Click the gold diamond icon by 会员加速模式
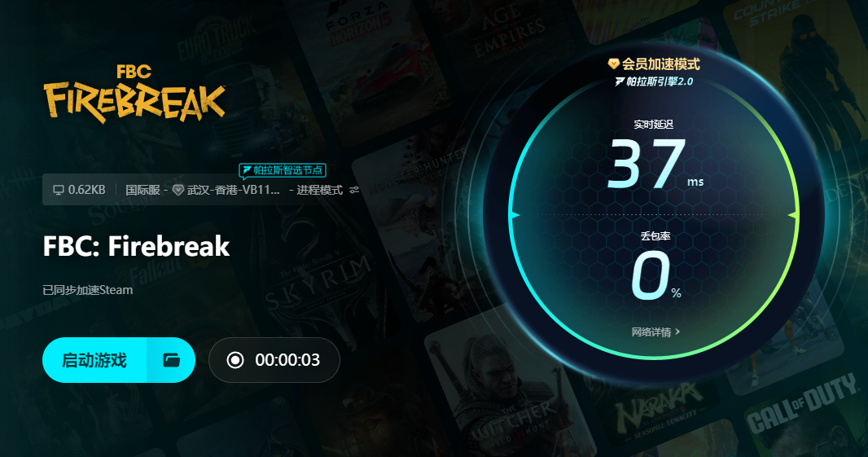The image size is (868, 457). point(613,64)
